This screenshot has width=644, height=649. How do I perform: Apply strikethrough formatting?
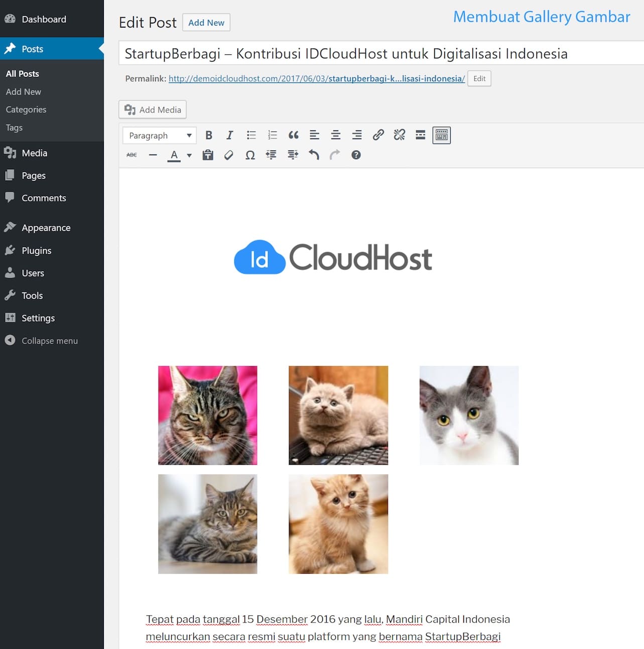(131, 155)
